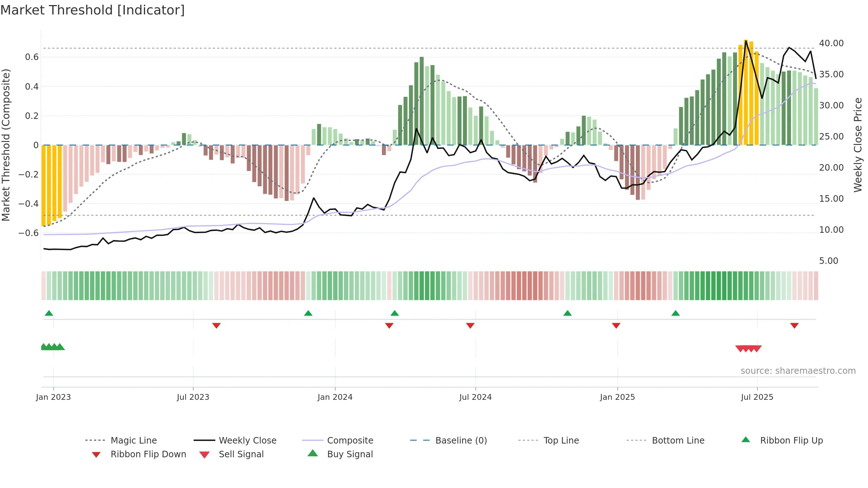
Task: Click the first yellow negative bar at Jan 2023
Action: (x=43, y=185)
